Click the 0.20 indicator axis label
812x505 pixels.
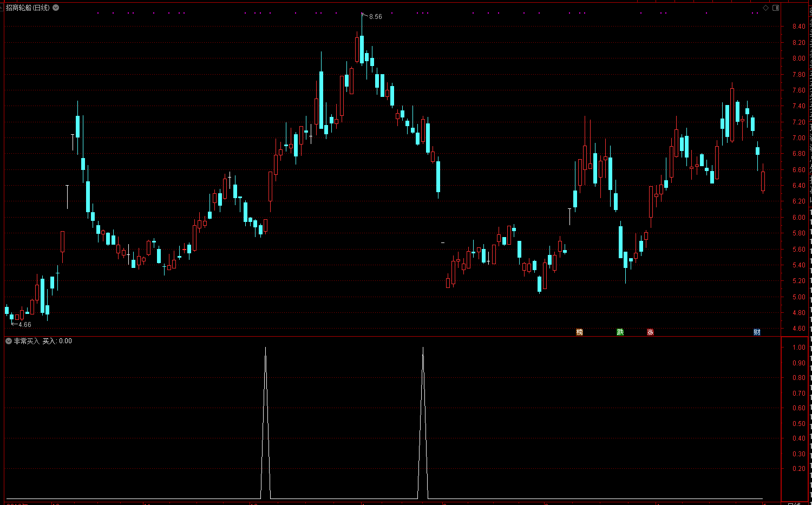(798, 469)
